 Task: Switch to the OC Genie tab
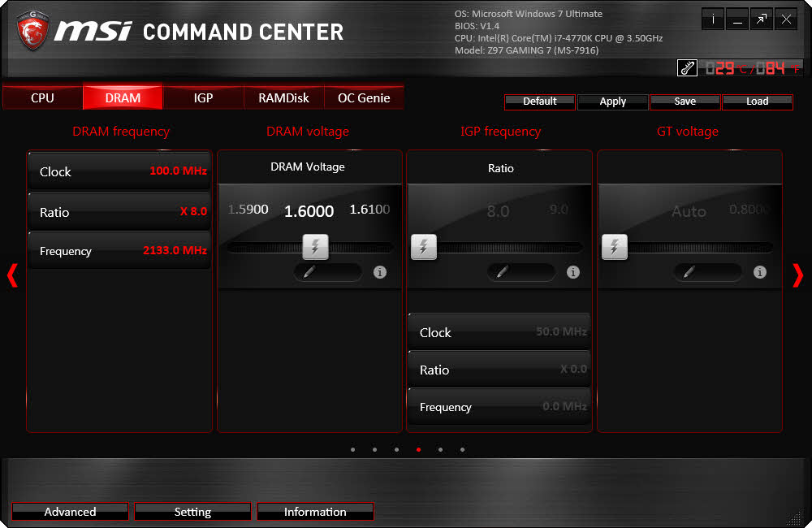pos(364,97)
